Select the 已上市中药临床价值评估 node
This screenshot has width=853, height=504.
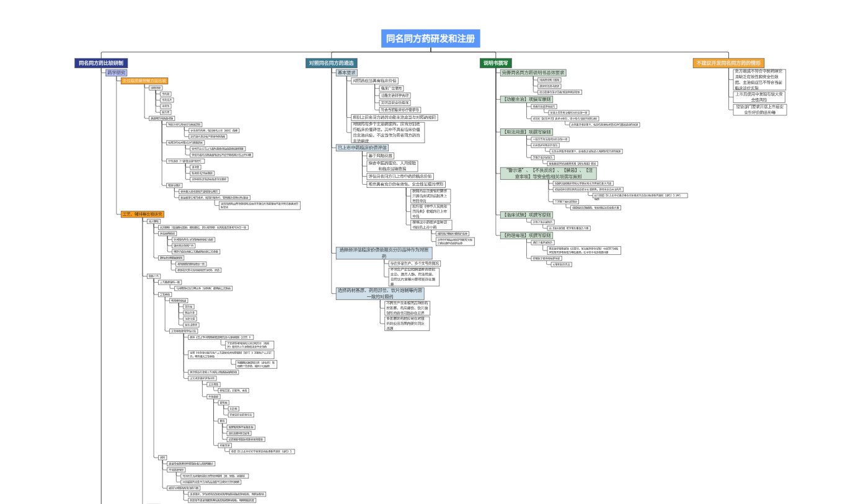[362, 148]
